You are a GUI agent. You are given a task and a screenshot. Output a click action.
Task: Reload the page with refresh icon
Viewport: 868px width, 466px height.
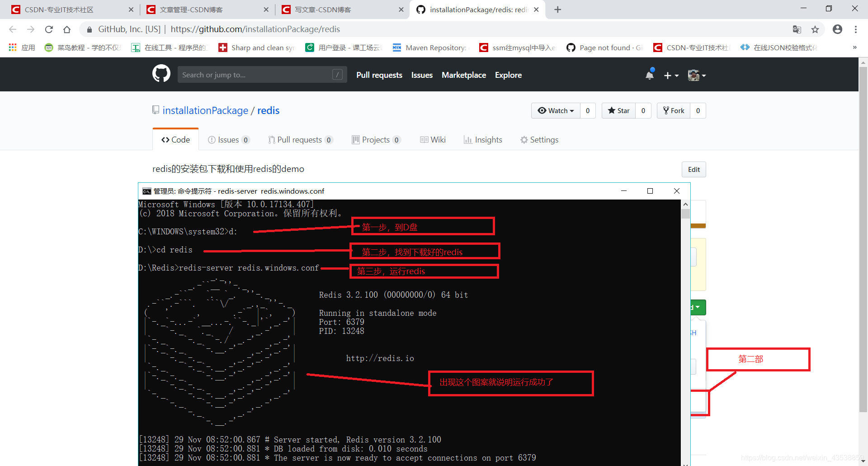coord(49,29)
